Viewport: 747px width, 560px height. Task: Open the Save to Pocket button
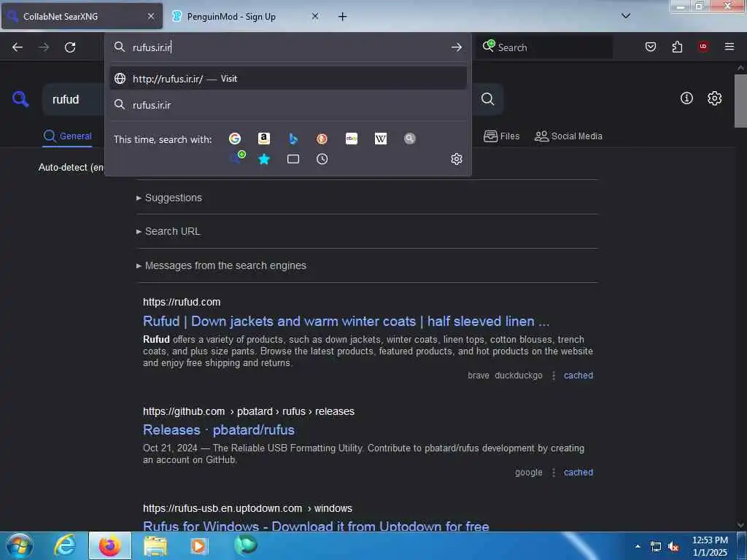click(x=651, y=47)
